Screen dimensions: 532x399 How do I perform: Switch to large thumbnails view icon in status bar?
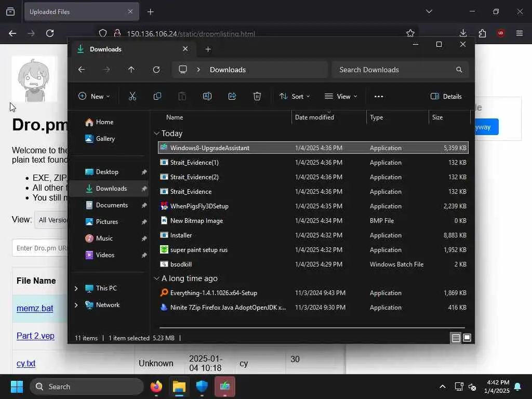467,338
